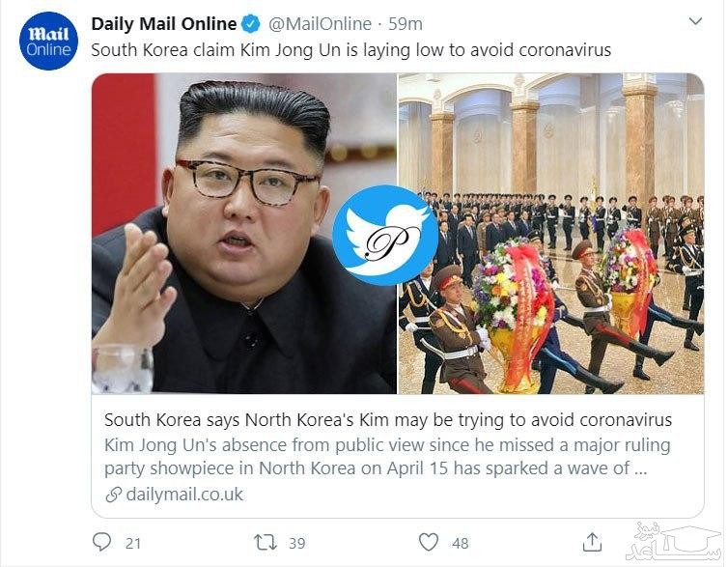Open the 59m timestamp link
Screen dimensions: 728x567
(406, 24)
